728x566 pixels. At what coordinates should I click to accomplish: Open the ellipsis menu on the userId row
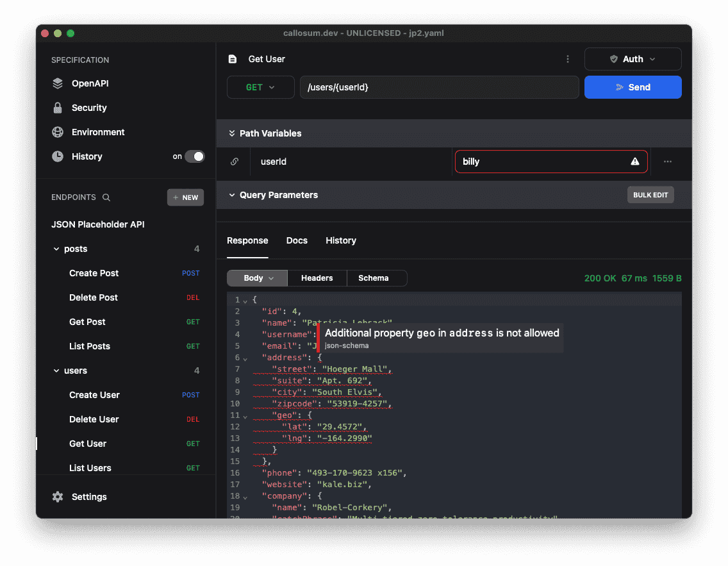click(668, 162)
